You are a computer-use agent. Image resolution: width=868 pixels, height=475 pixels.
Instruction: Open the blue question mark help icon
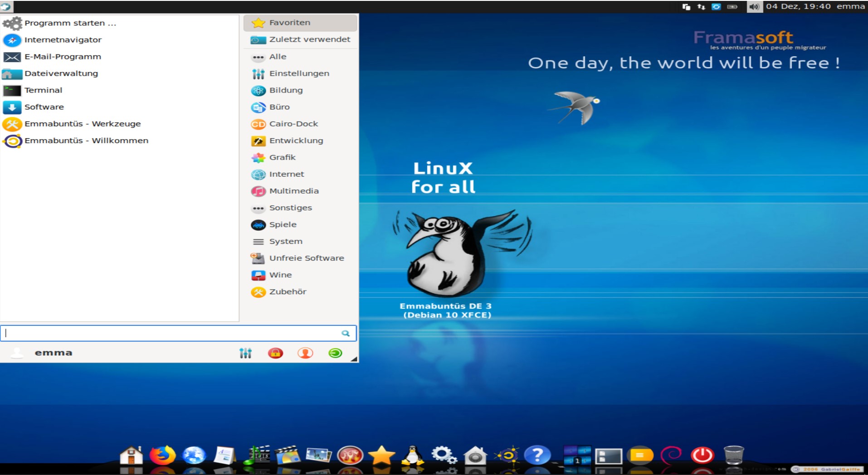pos(537,456)
